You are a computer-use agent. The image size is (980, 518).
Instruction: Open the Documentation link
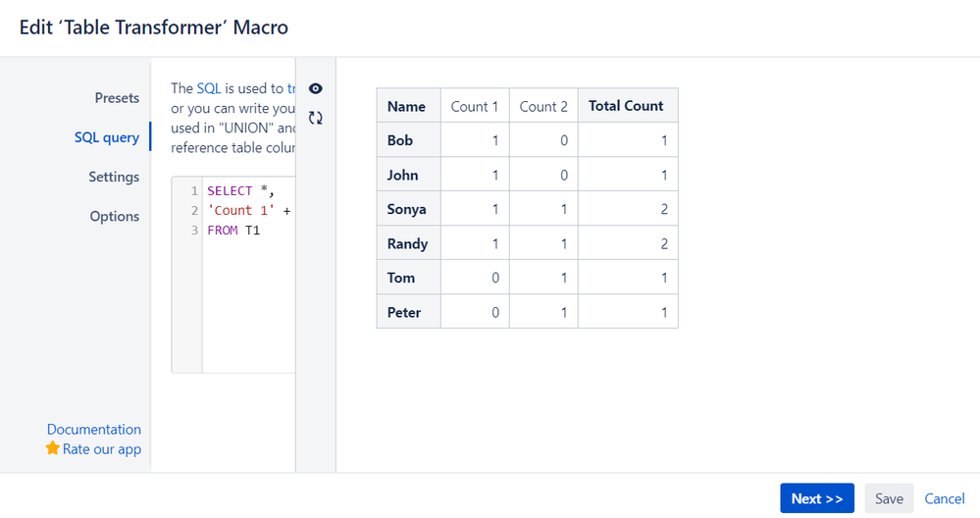(x=94, y=430)
